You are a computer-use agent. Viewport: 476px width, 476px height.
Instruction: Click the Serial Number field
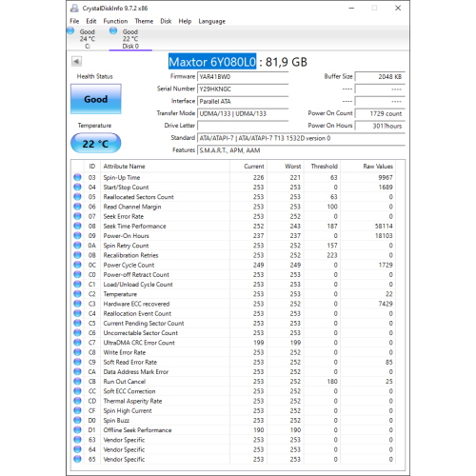(x=243, y=89)
